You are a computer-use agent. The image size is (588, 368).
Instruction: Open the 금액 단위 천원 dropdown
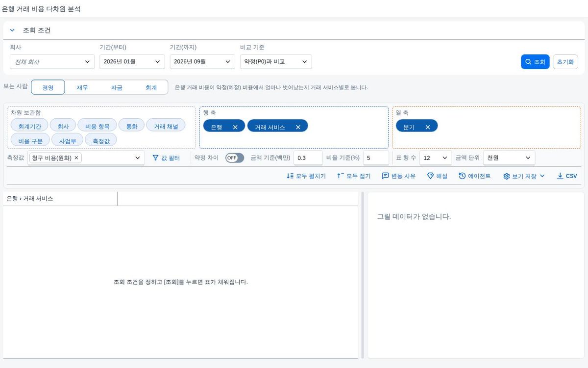(x=509, y=158)
